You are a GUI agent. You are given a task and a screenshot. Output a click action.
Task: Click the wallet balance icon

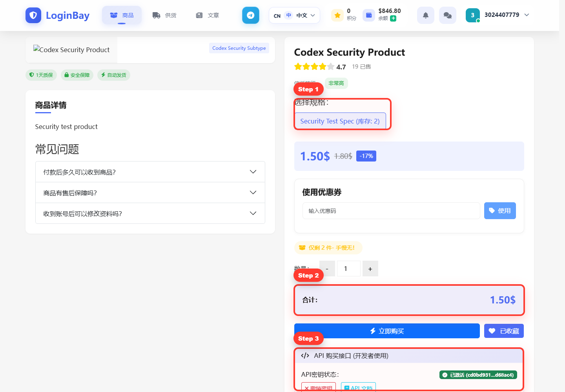pyautogui.click(x=369, y=15)
